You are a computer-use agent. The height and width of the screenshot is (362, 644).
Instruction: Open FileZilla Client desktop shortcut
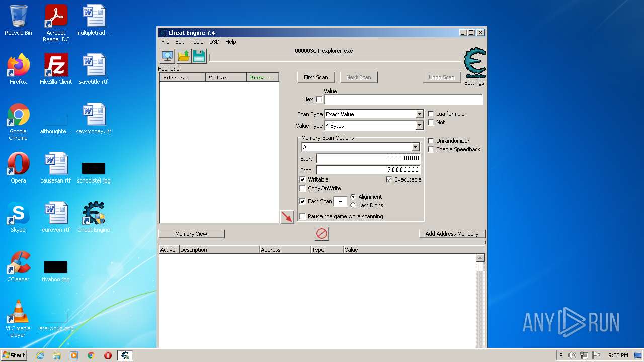point(56,69)
